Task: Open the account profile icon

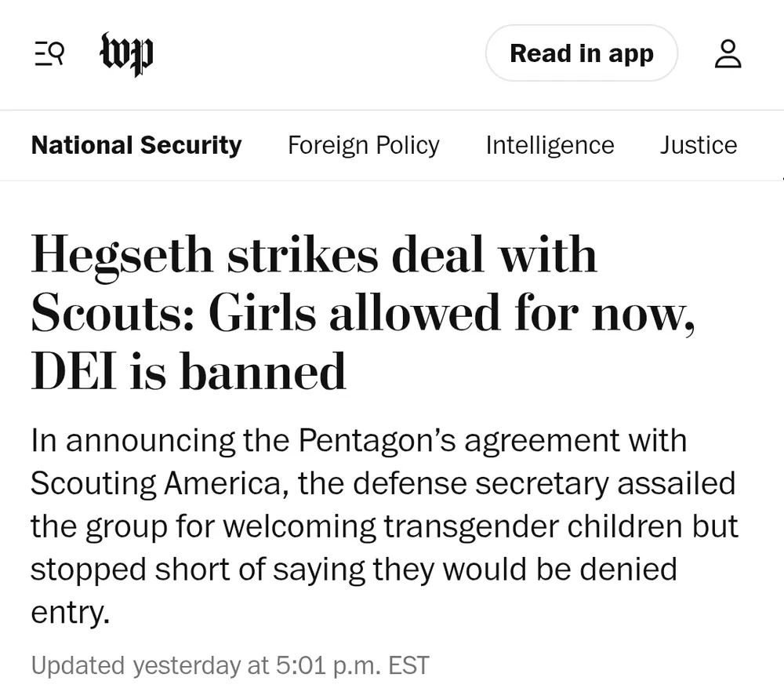Action: click(728, 54)
